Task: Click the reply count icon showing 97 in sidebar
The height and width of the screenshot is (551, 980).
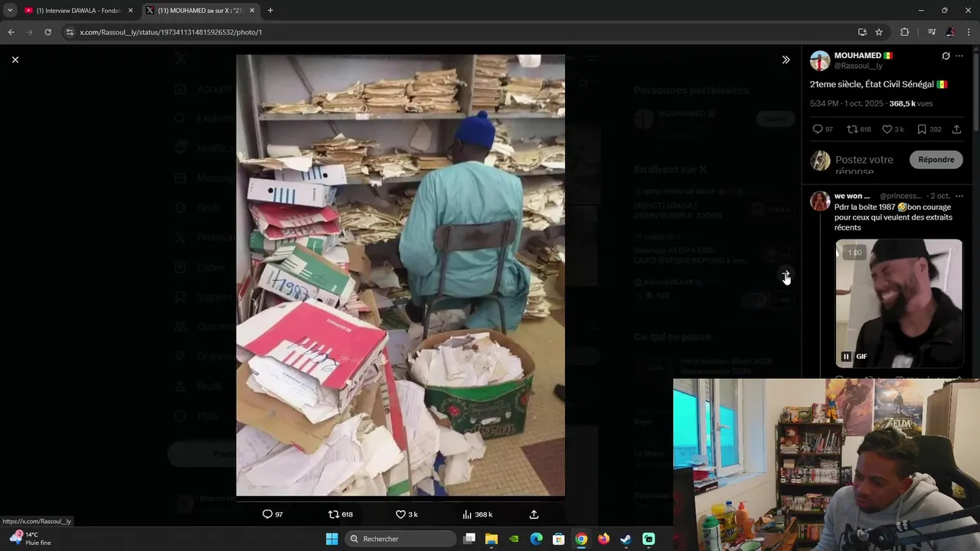Action: (822, 129)
